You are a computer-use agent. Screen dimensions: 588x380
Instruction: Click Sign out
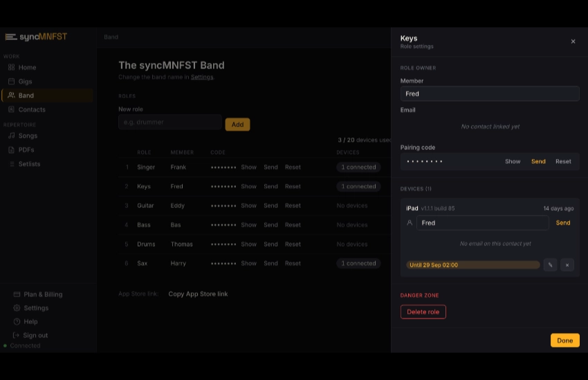[35, 335]
